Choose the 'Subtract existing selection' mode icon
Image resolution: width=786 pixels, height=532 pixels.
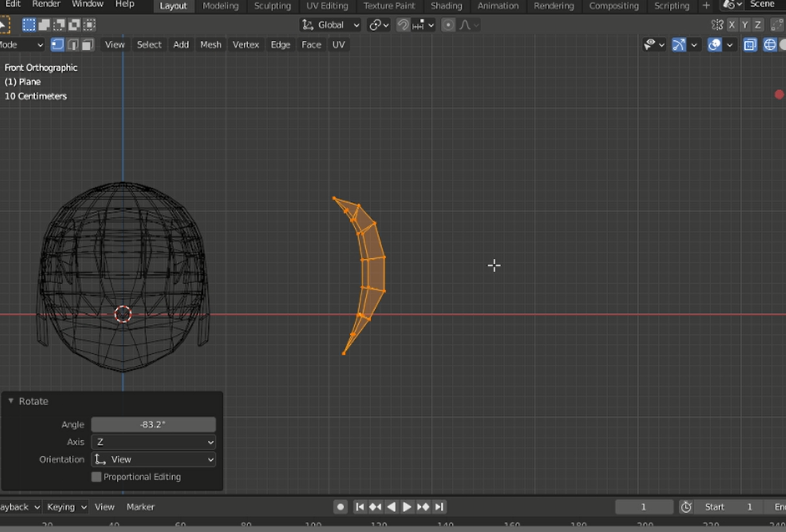(x=59, y=24)
